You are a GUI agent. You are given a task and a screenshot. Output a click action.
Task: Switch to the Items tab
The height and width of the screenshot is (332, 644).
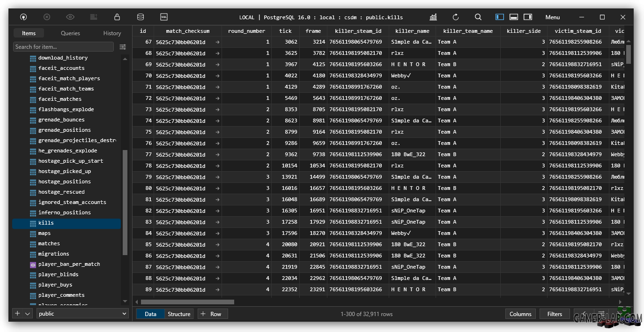click(x=29, y=33)
